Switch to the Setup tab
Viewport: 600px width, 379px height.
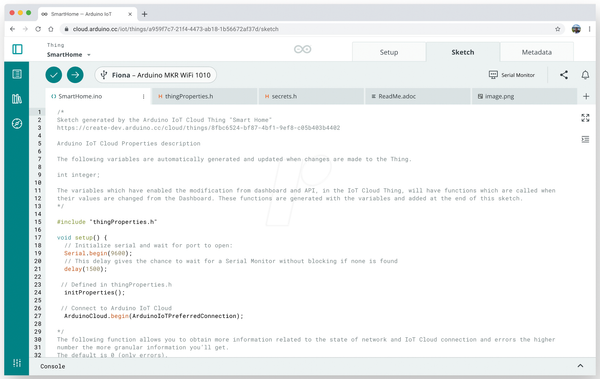pos(389,52)
